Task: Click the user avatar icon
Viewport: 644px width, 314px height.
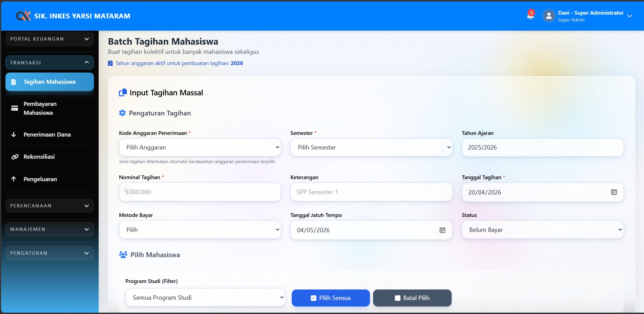Action: click(x=548, y=16)
